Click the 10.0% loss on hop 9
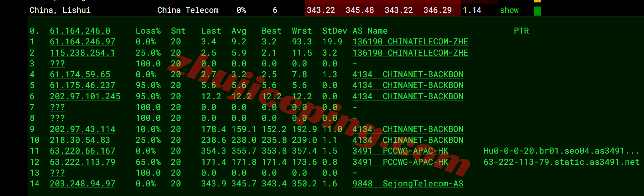 [x=148, y=129]
